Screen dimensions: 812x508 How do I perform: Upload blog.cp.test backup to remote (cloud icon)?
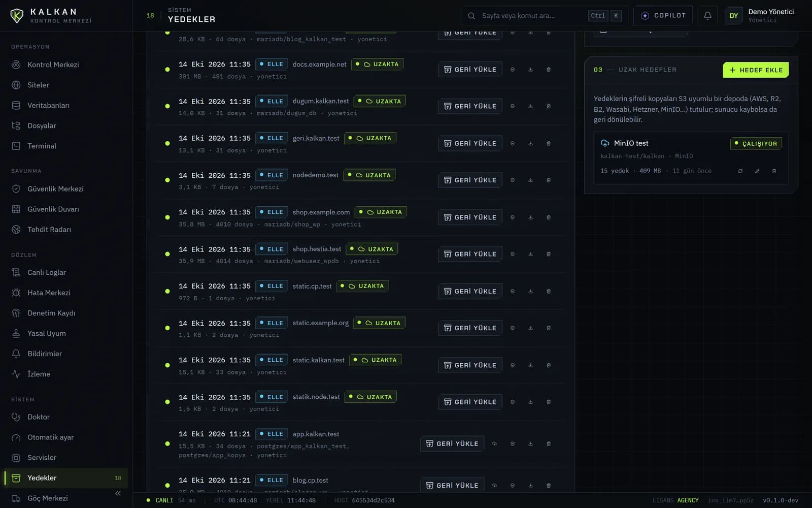coord(494,485)
